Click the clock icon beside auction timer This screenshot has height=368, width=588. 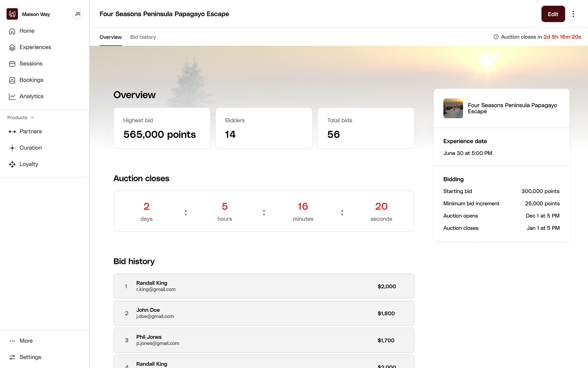point(496,37)
